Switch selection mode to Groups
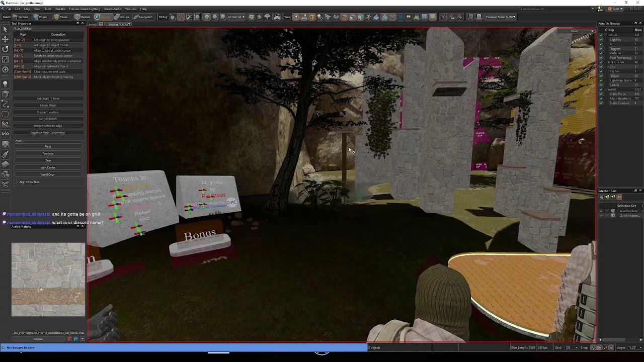644x362 pixels. pyautogui.click(x=122, y=17)
